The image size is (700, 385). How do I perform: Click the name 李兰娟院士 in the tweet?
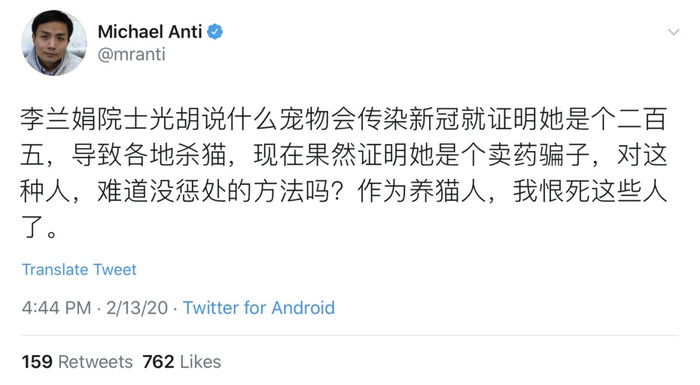point(84,119)
